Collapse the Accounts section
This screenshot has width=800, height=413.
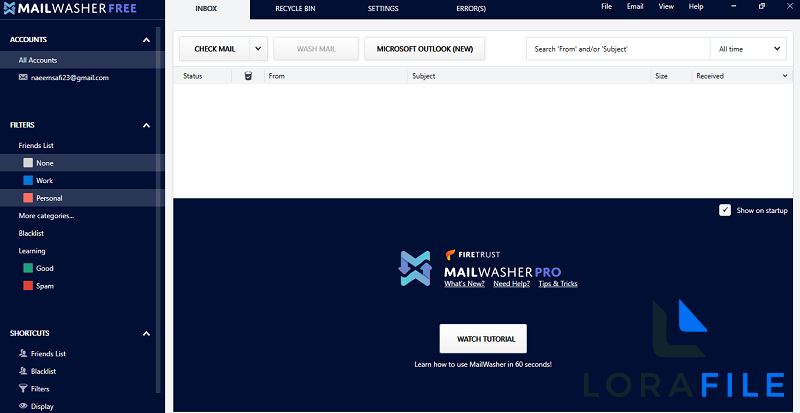click(x=146, y=40)
